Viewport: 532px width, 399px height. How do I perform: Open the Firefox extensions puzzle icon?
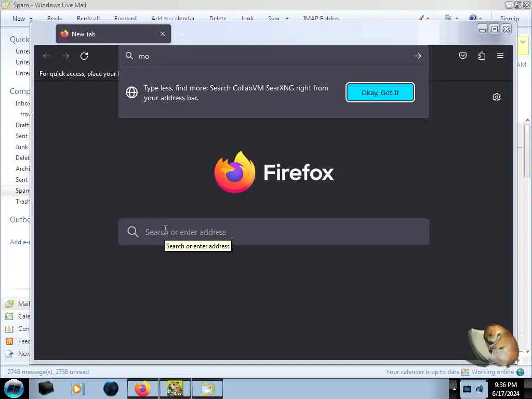point(482,56)
